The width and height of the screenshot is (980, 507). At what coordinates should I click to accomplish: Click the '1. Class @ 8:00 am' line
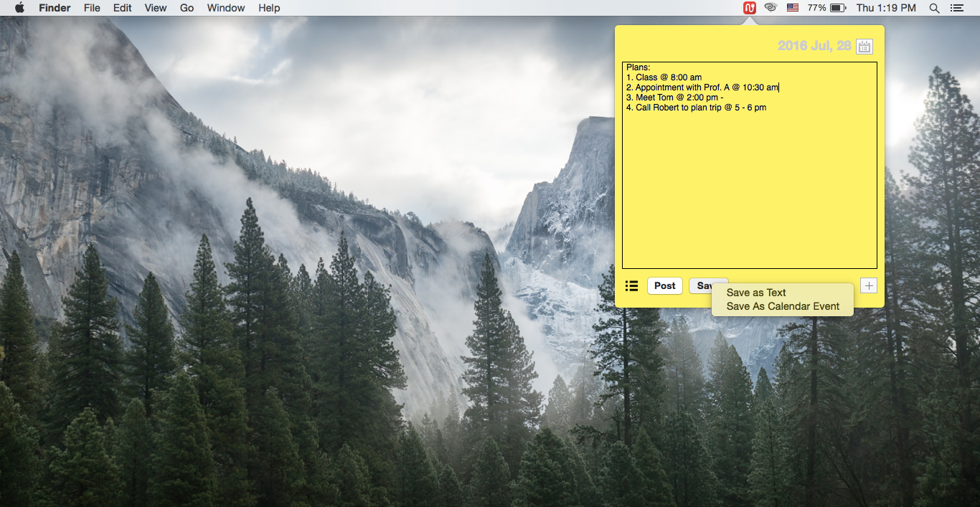click(664, 77)
